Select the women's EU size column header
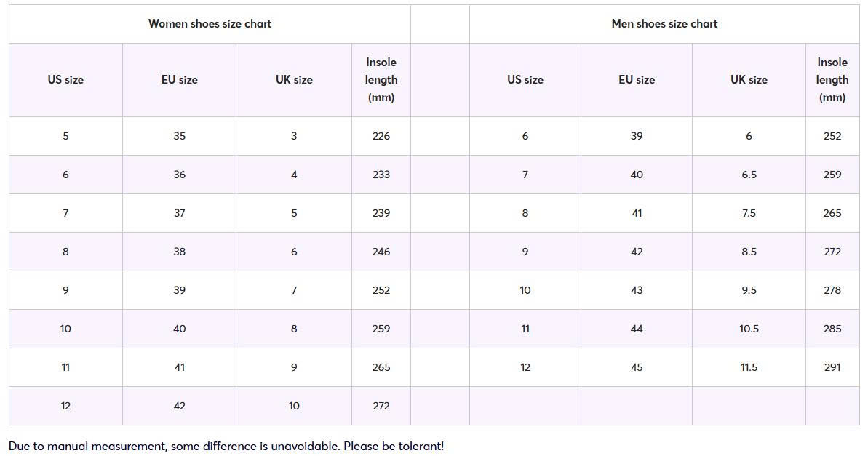868x456 pixels. (180, 80)
